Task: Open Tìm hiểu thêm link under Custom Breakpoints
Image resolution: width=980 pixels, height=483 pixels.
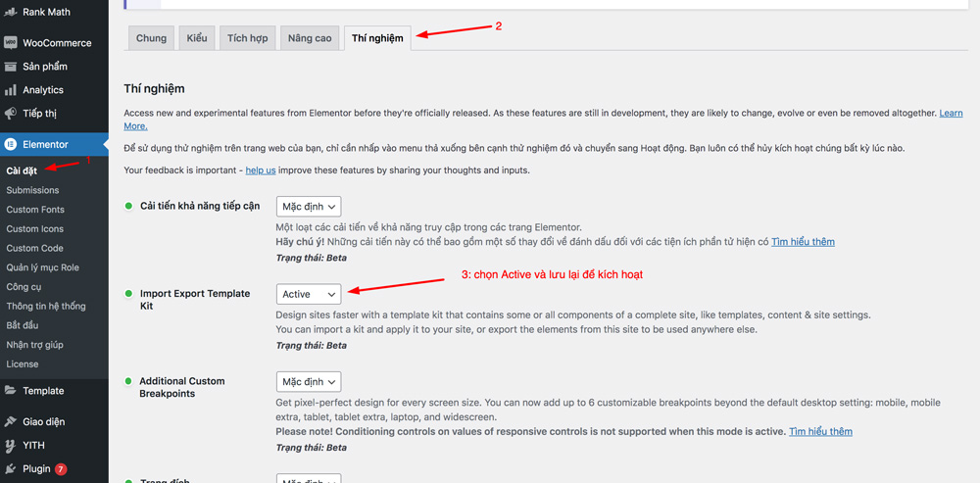Action: point(820,431)
